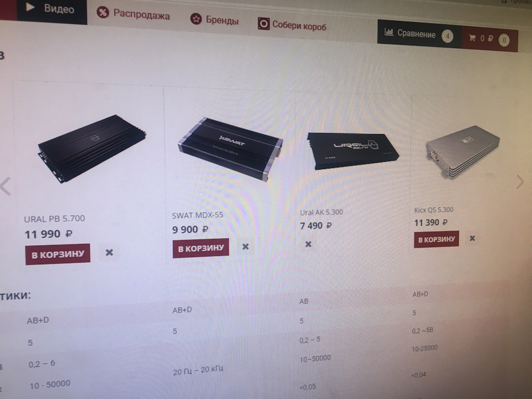The image size is (532, 399).
Task: Remove SWAT MDX-55 from comparison
Action: 245,246
